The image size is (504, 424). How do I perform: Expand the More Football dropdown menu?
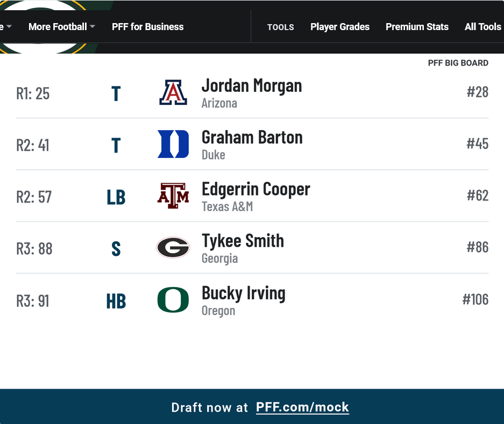pyautogui.click(x=58, y=27)
